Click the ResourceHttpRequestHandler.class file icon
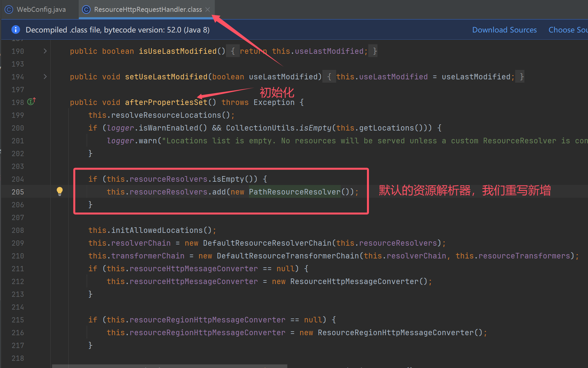Viewport: 588px width, 368px height. 86,10
